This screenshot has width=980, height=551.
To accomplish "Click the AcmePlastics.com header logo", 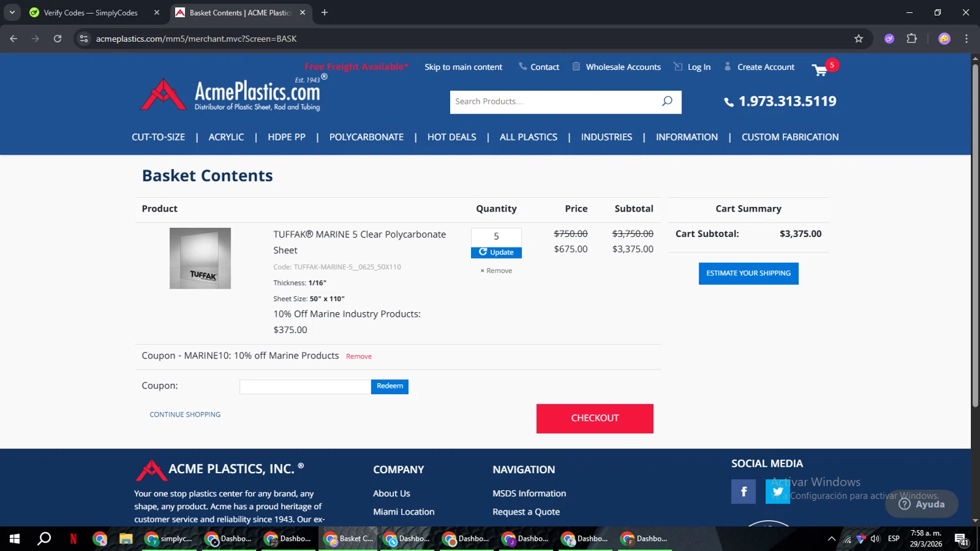I will [x=233, y=93].
